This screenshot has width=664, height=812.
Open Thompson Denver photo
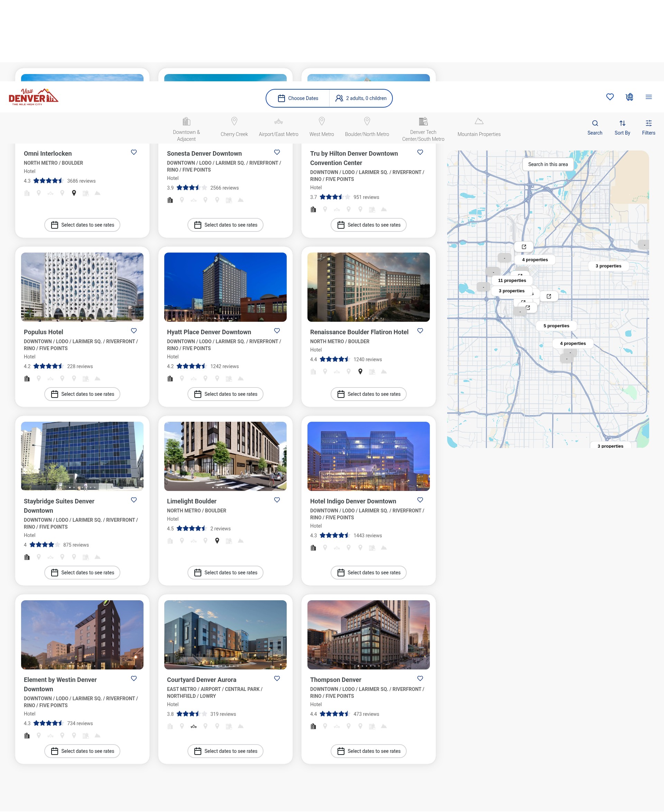(x=368, y=635)
